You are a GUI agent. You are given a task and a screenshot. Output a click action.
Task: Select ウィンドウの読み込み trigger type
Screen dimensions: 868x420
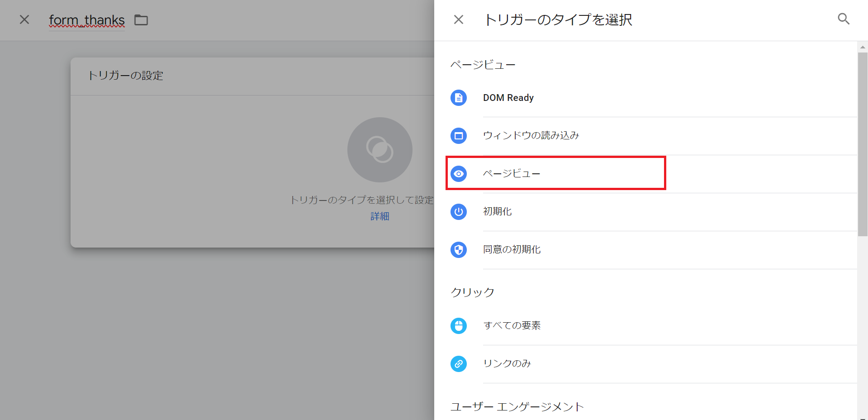point(653,136)
